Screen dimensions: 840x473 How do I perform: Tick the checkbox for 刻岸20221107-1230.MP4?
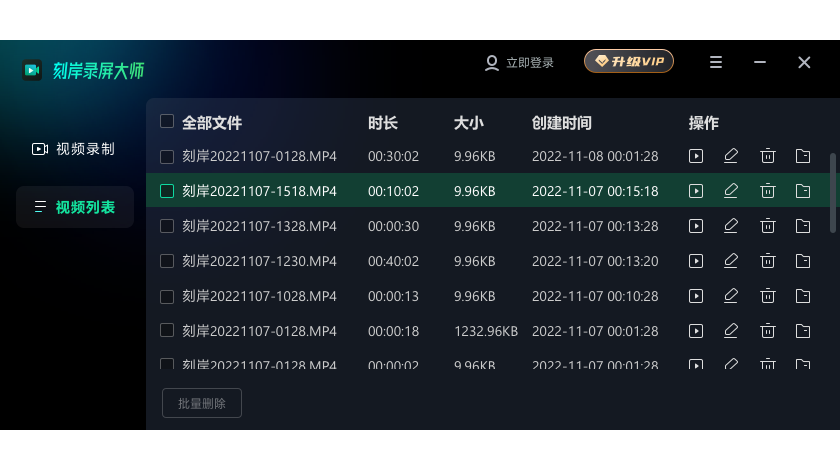167,261
